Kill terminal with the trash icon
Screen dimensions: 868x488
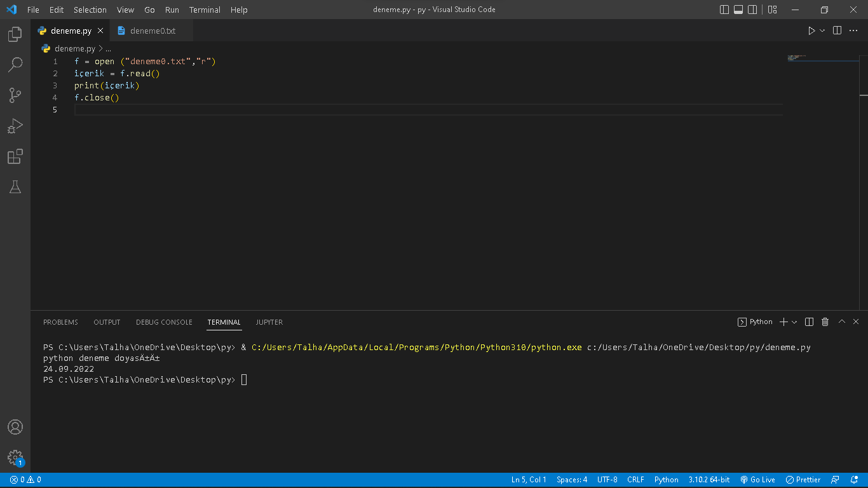point(825,322)
